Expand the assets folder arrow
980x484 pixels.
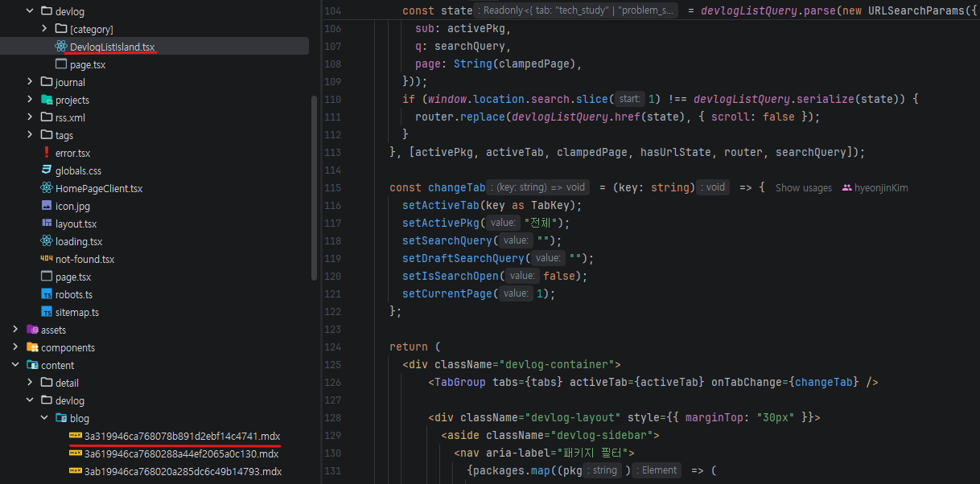click(x=15, y=330)
